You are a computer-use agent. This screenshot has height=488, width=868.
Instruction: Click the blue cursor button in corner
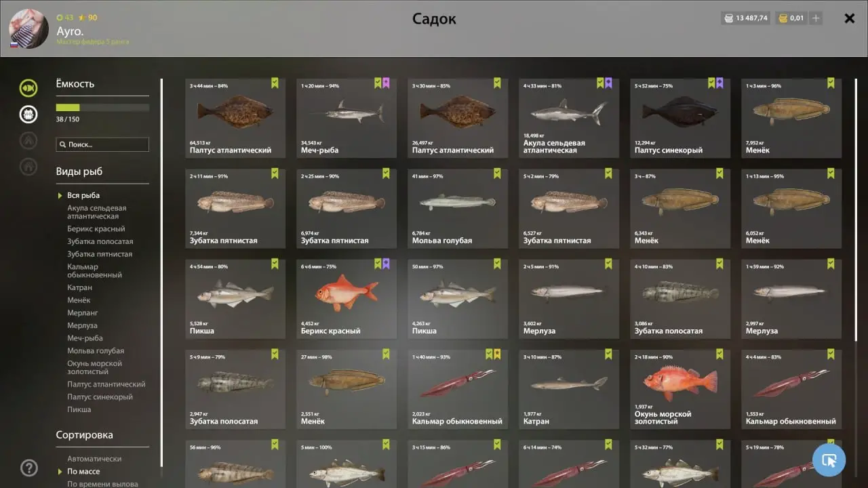(x=829, y=460)
